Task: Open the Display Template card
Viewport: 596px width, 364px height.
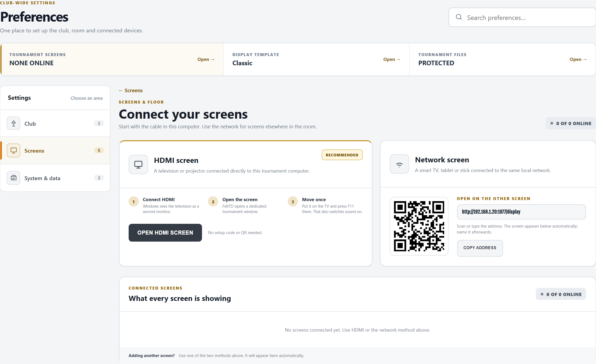Action: [316, 59]
